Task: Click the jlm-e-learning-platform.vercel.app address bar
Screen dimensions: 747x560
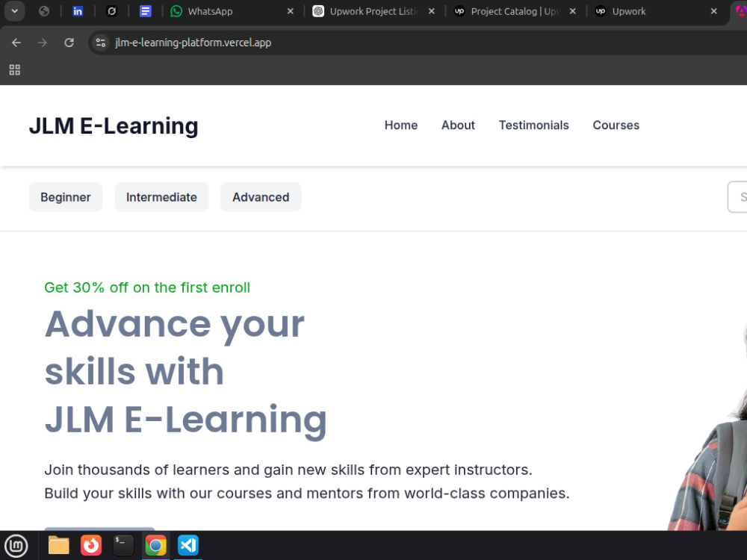Action: [x=419, y=43]
